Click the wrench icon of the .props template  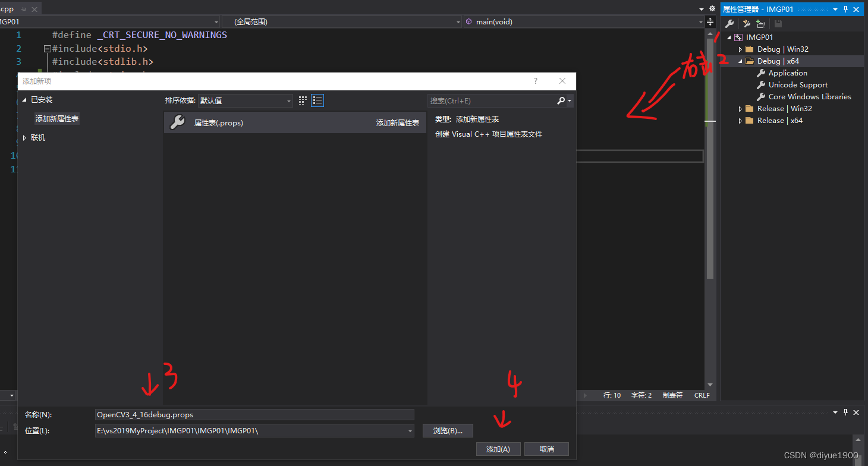pos(177,122)
